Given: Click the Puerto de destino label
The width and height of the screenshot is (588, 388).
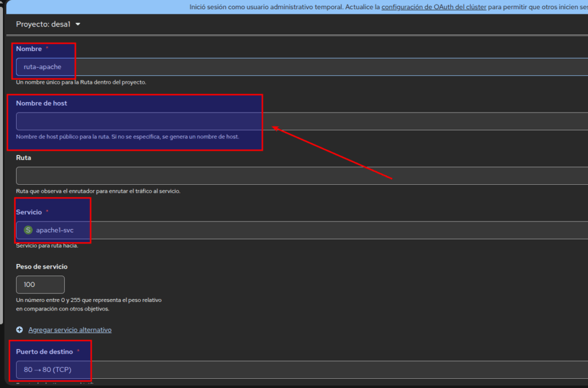Looking at the screenshot, I should click(44, 351).
